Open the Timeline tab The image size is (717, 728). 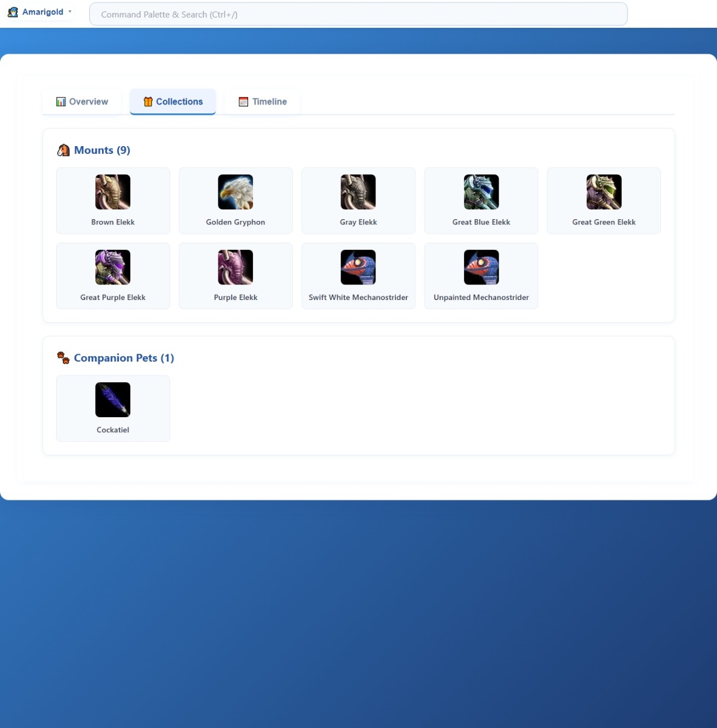click(263, 101)
